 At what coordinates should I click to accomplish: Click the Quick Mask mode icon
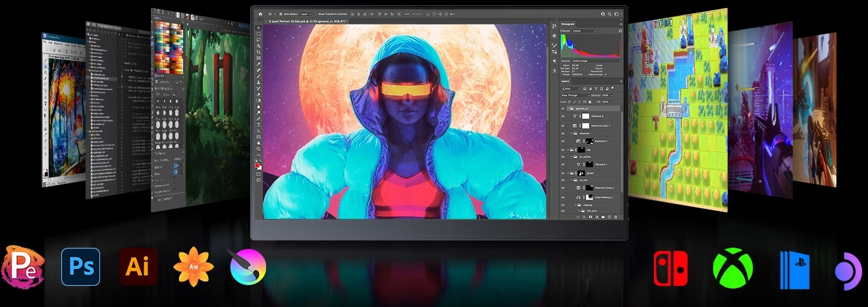[x=259, y=174]
